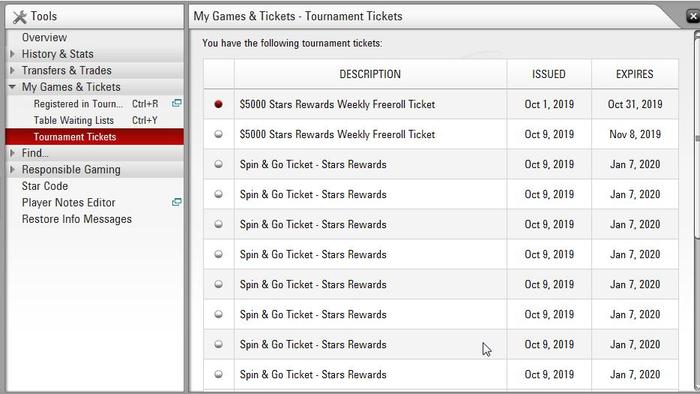Select the Nov 8 expiring Freeroll ticket radio
The image size is (700, 394).
pos(218,134)
